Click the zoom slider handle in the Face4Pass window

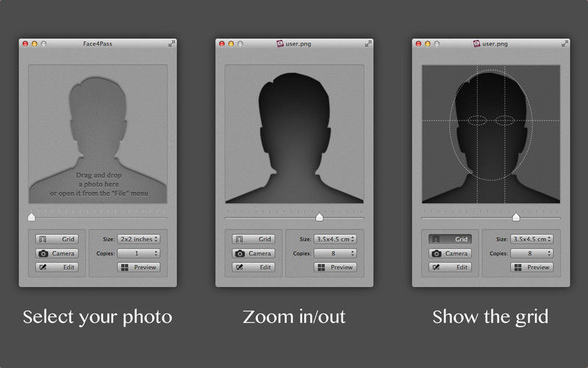[32, 217]
